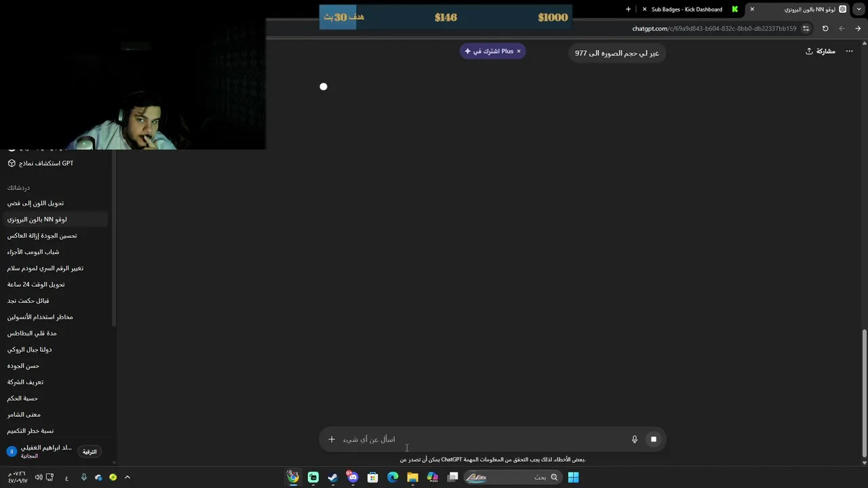Image resolution: width=868 pixels, height=488 pixels.
Task: Start voice dictation with microphone
Action: pyautogui.click(x=635, y=439)
